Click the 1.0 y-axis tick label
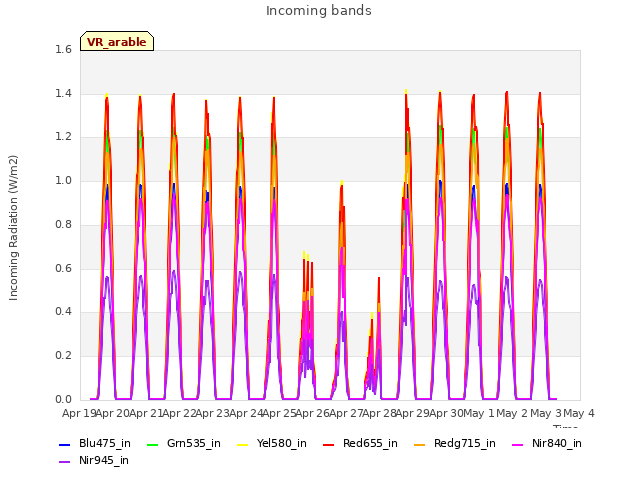This screenshot has height=480, width=640. [x=63, y=180]
